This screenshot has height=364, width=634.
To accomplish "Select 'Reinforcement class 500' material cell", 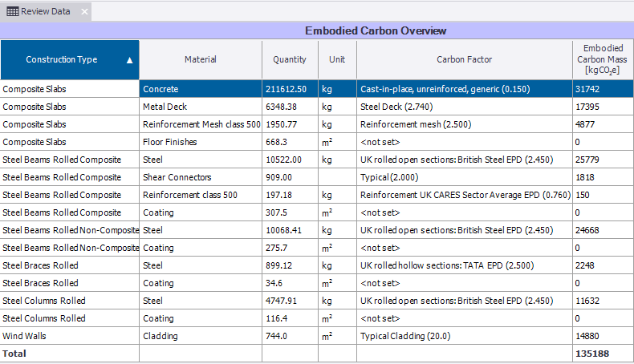I will point(201,195).
